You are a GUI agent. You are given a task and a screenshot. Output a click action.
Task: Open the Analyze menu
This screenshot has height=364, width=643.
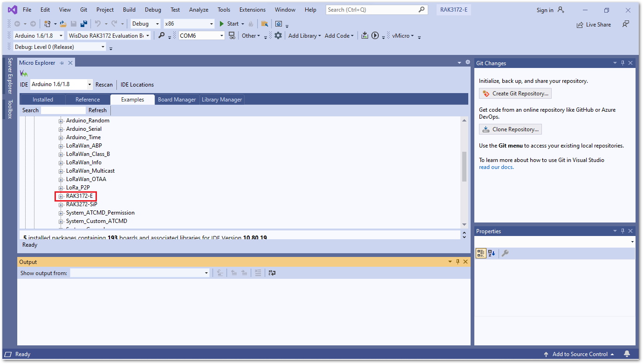pos(199,10)
